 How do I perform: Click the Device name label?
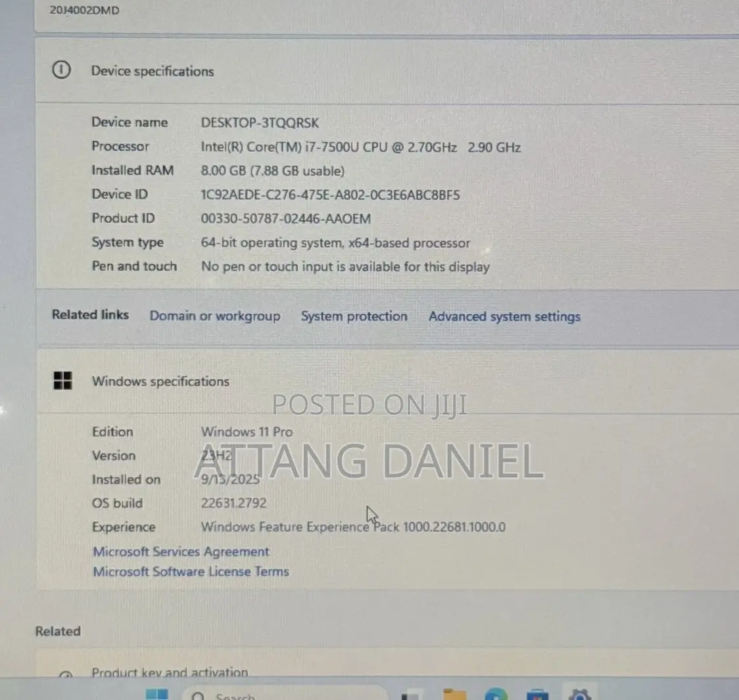pos(130,122)
